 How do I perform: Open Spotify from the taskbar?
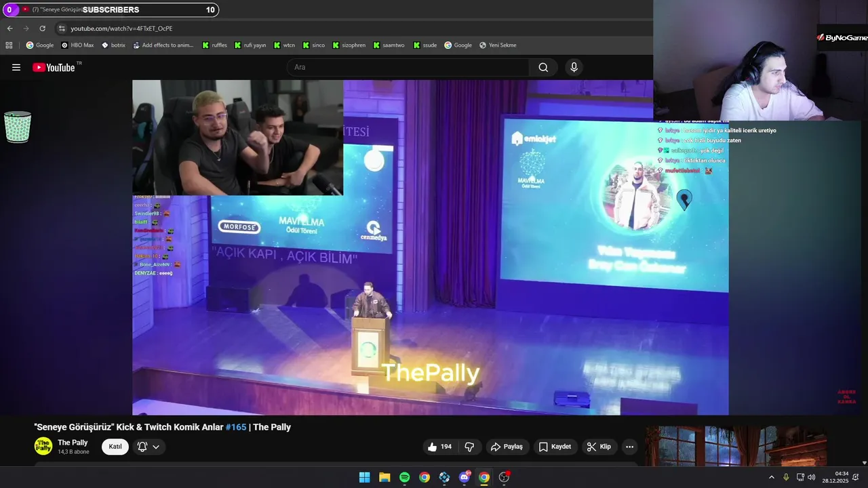pos(404,477)
